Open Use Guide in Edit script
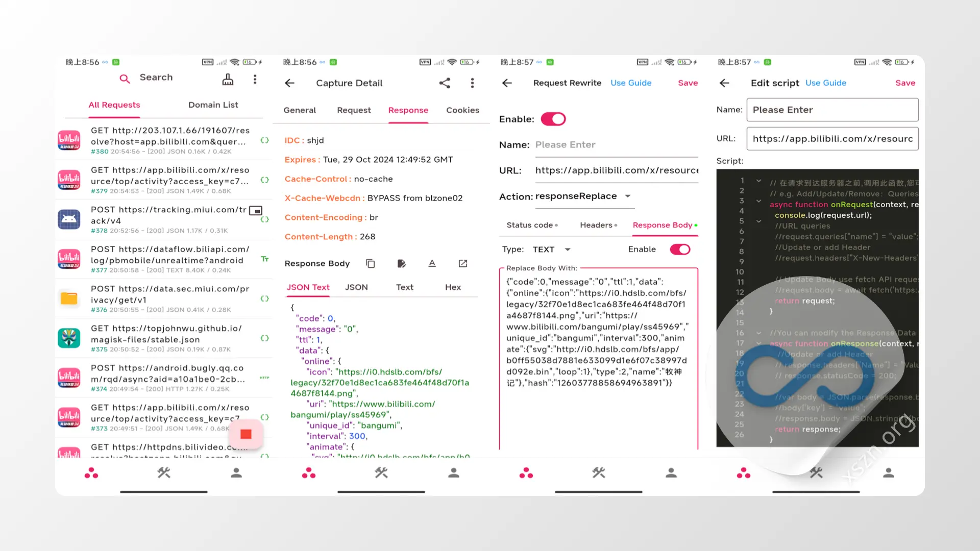The height and width of the screenshot is (551, 980). coord(826,83)
